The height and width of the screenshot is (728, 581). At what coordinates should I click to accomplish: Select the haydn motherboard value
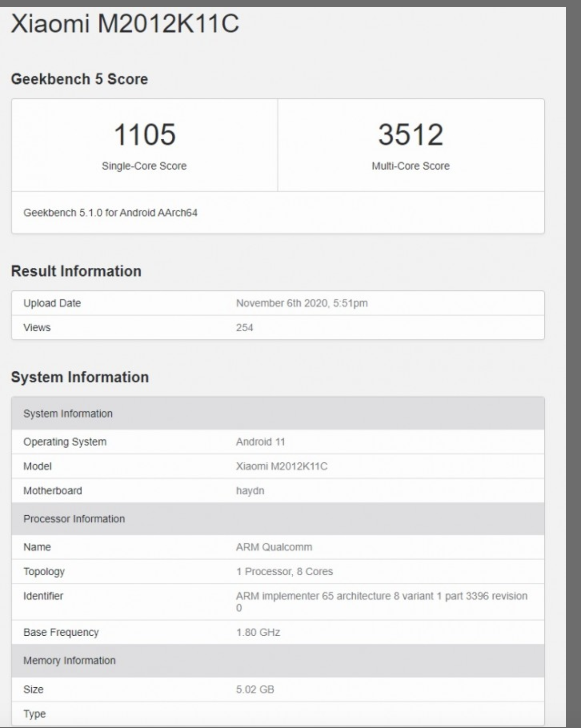250,491
